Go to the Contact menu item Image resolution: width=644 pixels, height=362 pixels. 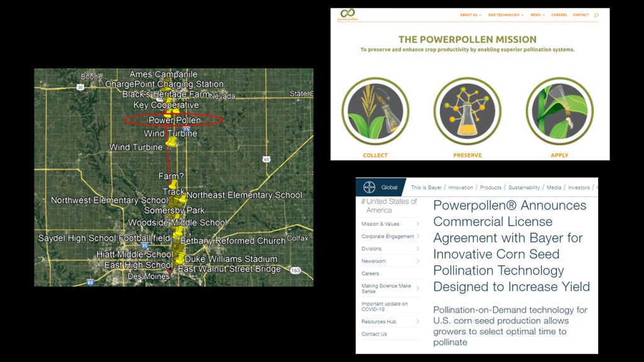[580, 15]
